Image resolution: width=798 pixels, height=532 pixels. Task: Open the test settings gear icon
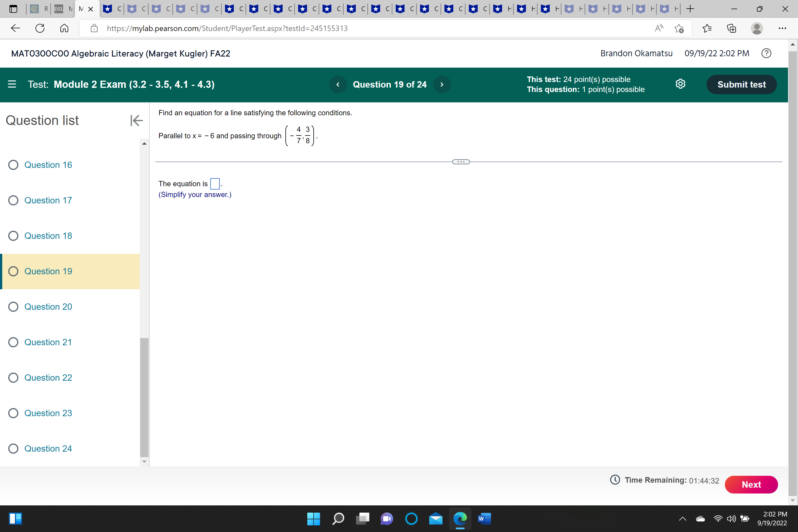(x=680, y=84)
